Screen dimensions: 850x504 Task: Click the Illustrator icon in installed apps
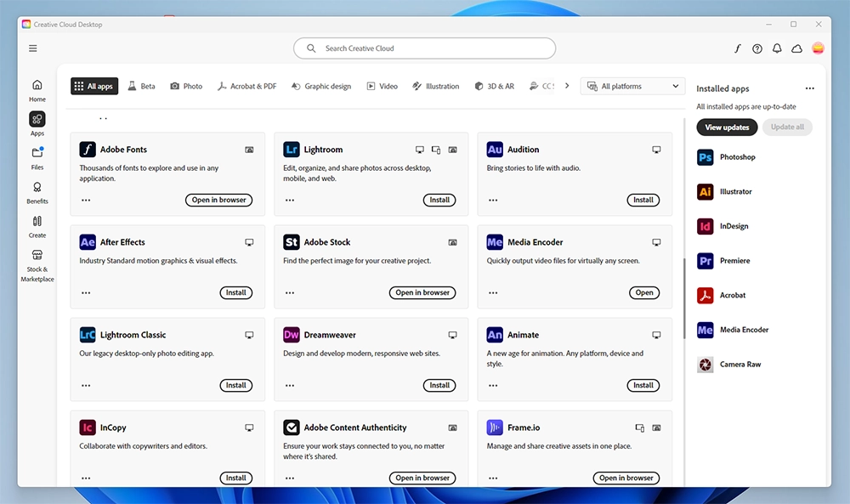(x=705, y=192)
